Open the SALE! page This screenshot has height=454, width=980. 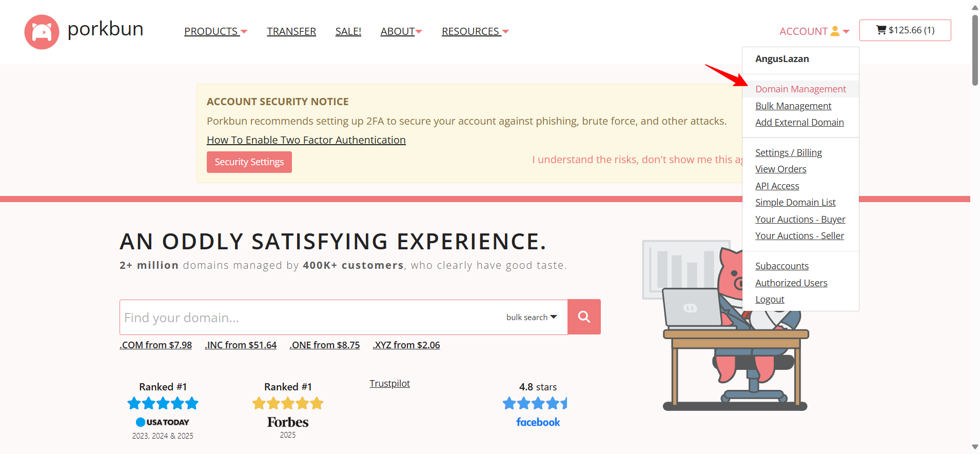pos(348,31)
